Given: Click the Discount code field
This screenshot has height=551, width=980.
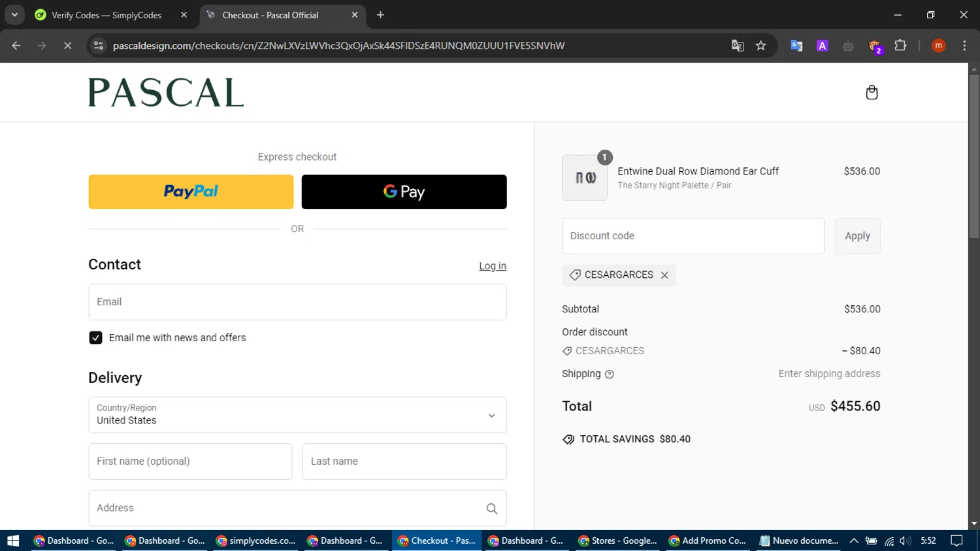Looking at the screenshot, I should click(x=693, y=236).
